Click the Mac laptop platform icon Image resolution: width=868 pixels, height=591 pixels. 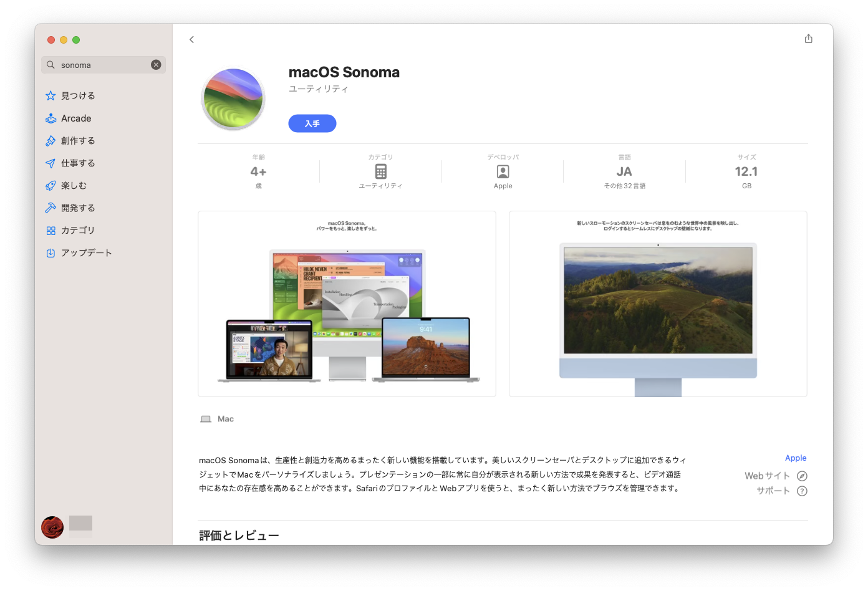(206, 419)
